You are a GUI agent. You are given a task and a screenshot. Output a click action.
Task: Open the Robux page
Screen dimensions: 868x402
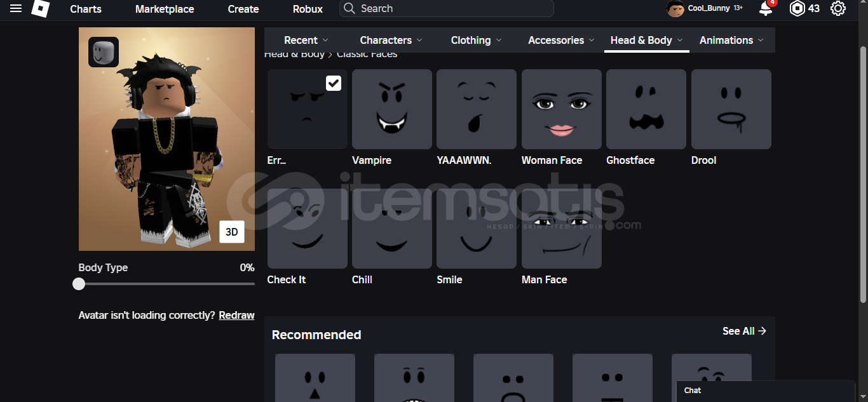[308, 9]
